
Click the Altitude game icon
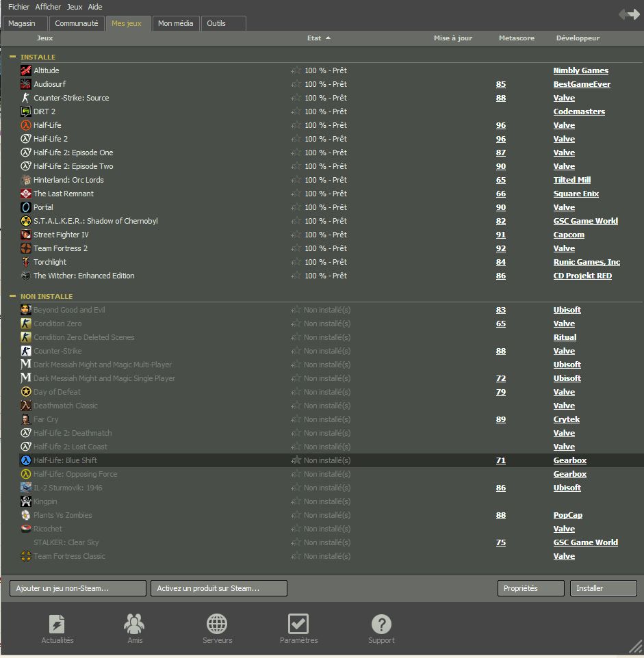coord(25,70)
